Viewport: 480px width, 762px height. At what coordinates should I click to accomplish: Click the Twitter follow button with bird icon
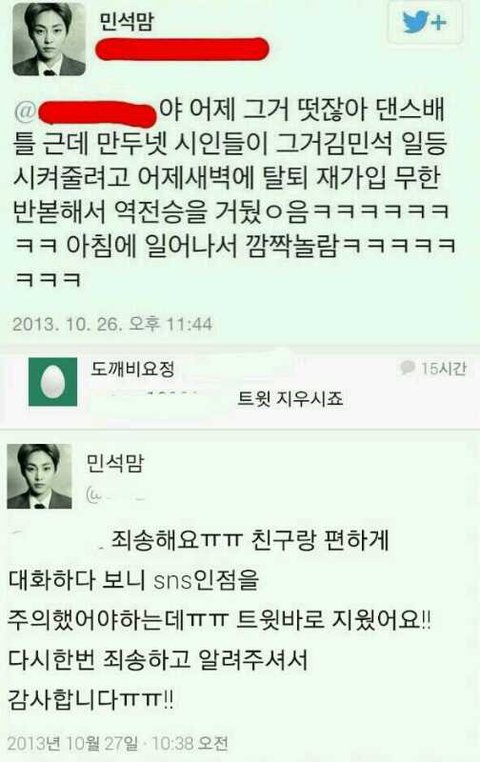click(425, 23)
